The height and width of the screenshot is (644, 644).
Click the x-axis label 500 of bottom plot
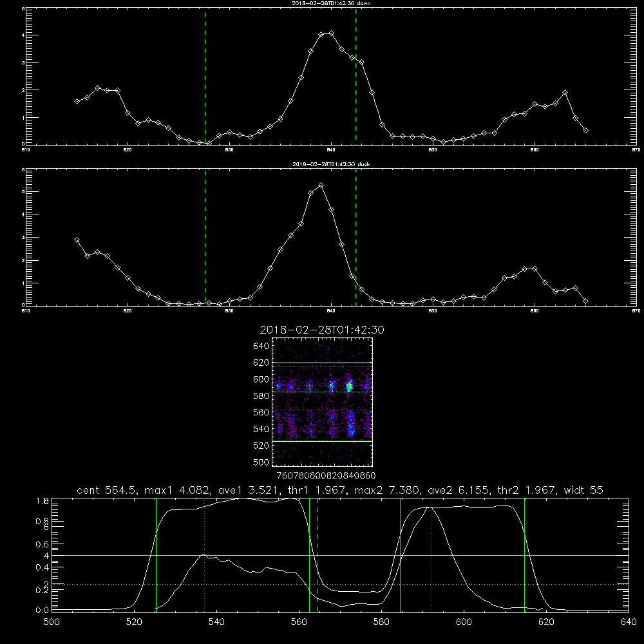[52, 622]
